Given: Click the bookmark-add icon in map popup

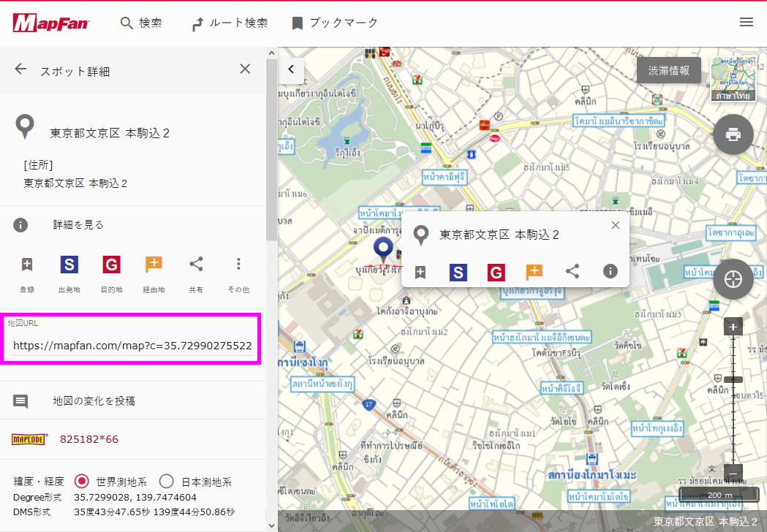Looking at the screenshot, I should (420, 272).
